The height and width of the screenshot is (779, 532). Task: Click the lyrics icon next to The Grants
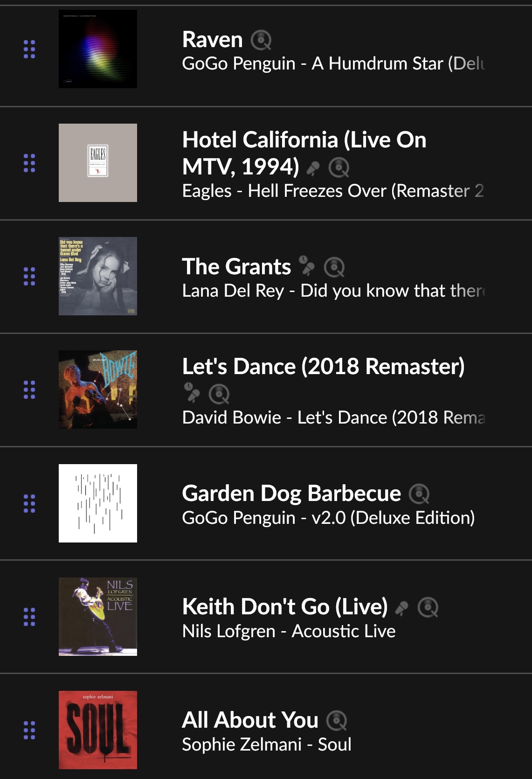(x=307, y=266)
